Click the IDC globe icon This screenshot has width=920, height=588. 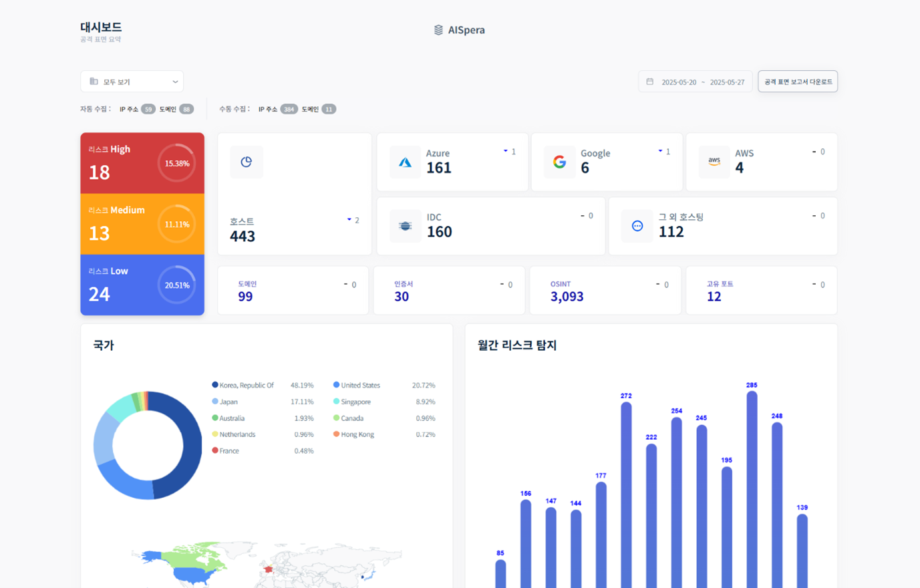click(x=405, y=227)
